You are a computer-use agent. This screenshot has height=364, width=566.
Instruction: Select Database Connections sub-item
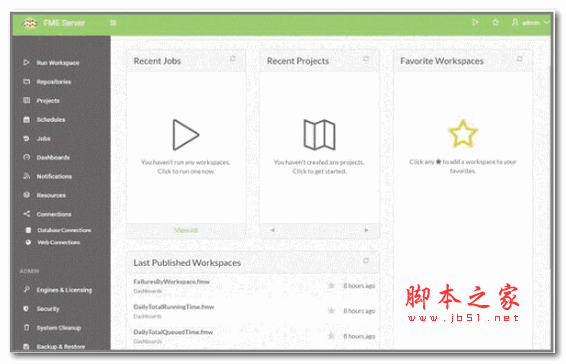[x=64, y=230]
